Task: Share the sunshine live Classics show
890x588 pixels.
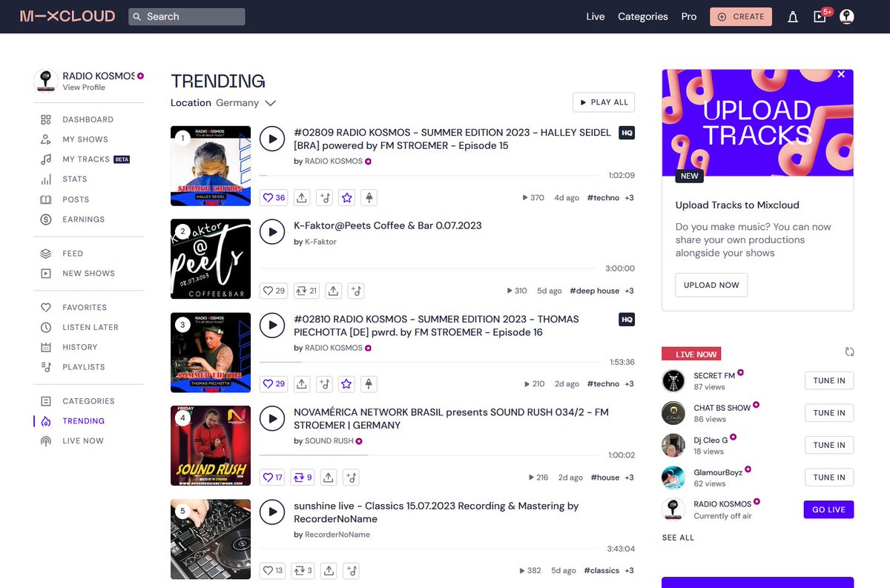Action: tap(329, 571)
